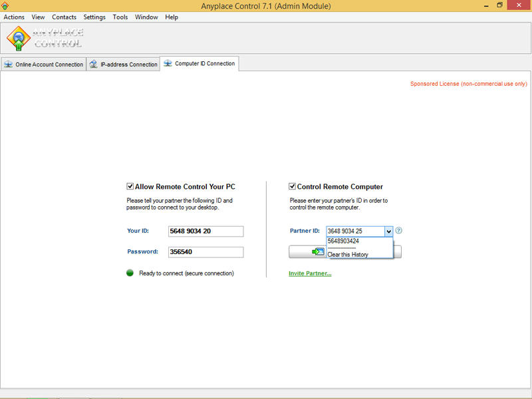Uncheck Allow Remote Control Your PC
Screen dimensions: 532x399
pos(130,186)
